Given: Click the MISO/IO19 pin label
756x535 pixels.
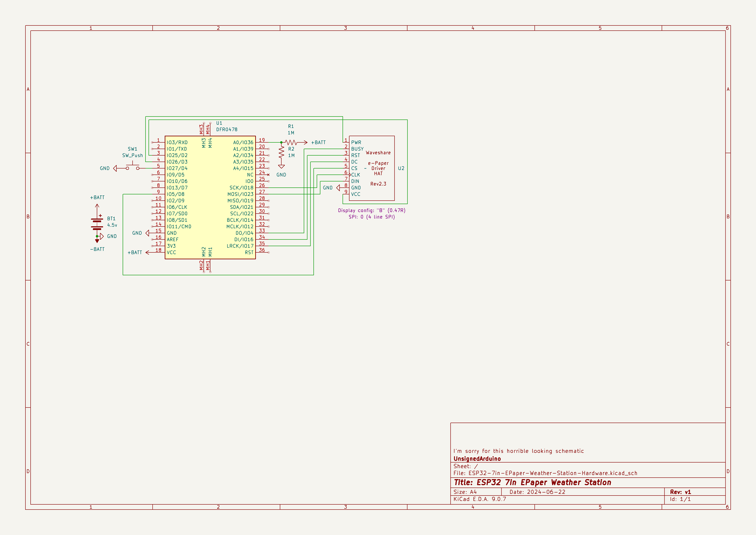Looking at the screenshot, I should click(x=240, y=201).
